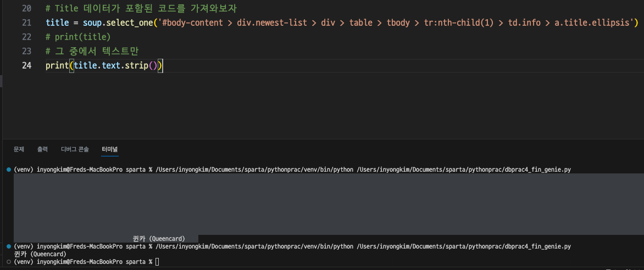Click the second blue command decoration circle
644x270 pixels.
[9, 246]
